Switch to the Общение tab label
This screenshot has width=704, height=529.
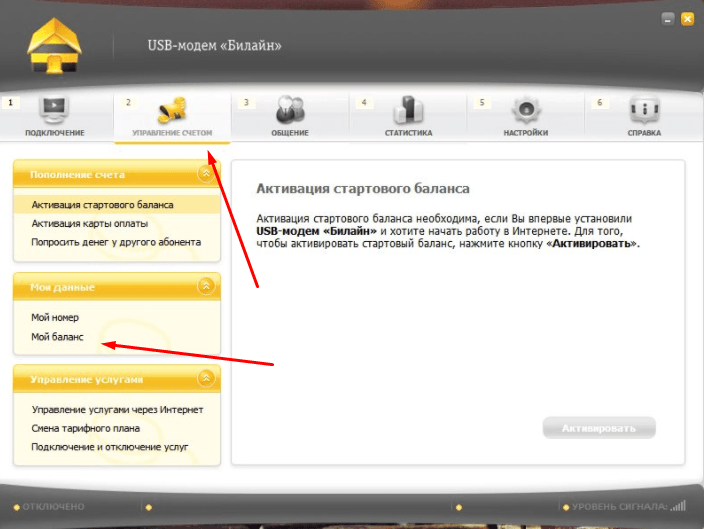pos(290,133)
